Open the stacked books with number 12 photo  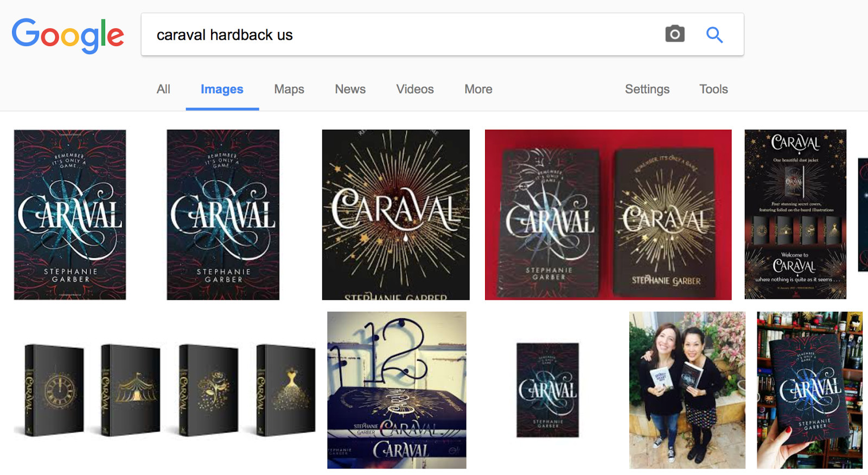[397, 390]
